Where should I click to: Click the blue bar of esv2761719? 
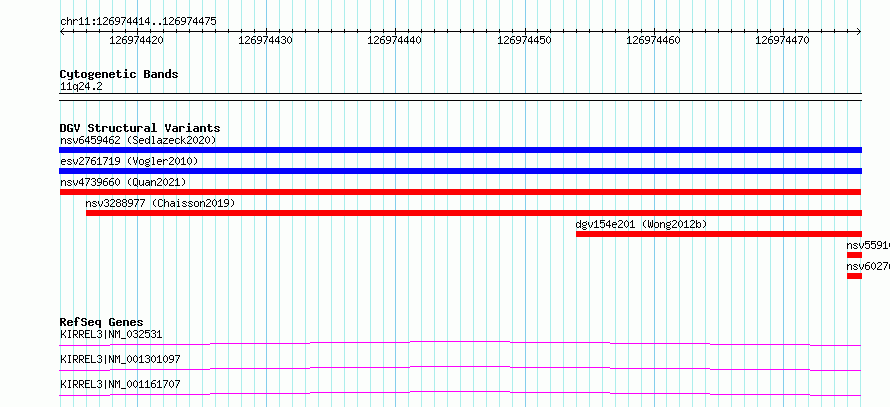click(460, 171)
